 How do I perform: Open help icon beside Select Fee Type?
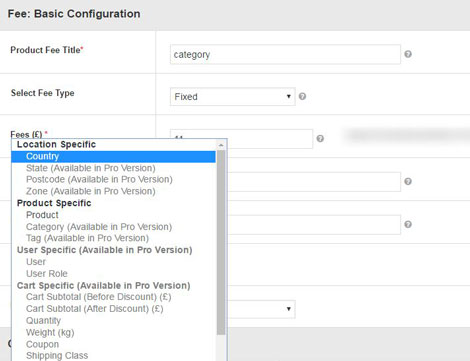[x=302, y=96]
